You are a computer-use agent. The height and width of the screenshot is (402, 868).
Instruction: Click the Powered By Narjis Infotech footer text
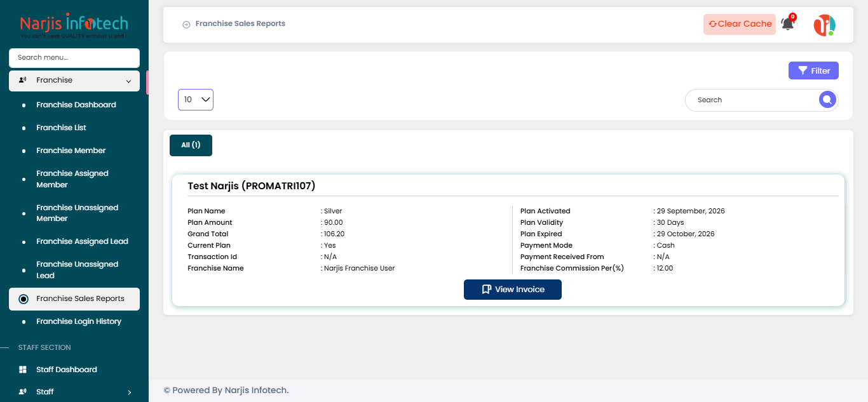pyautogui.click(x=226, y=390)
